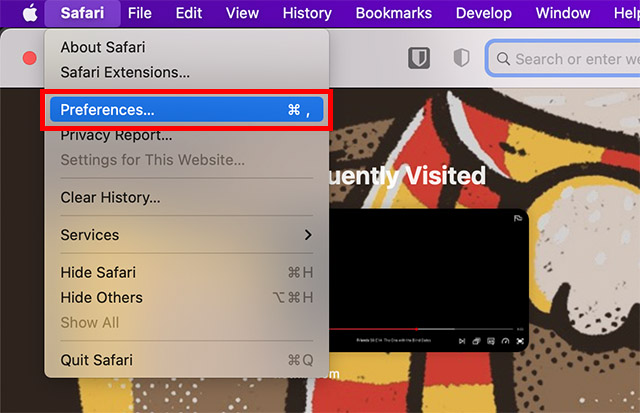
Task: Select Clear History…
Action: tap(187, 198)
